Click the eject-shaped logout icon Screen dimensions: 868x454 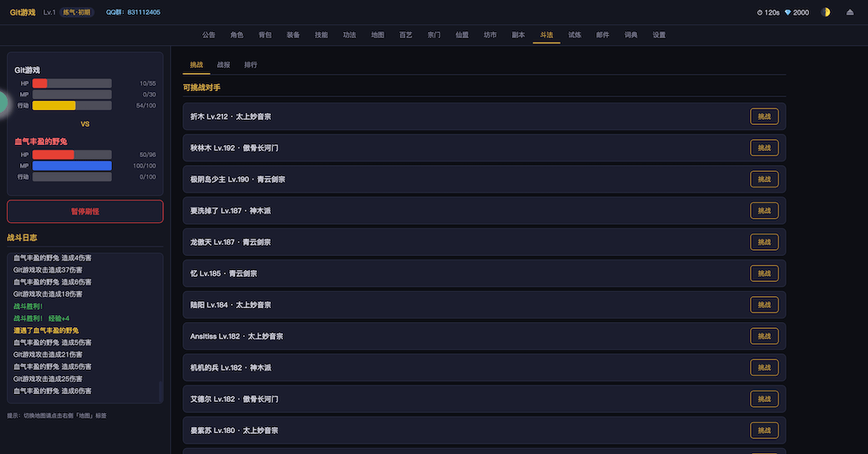pos(850,12)
